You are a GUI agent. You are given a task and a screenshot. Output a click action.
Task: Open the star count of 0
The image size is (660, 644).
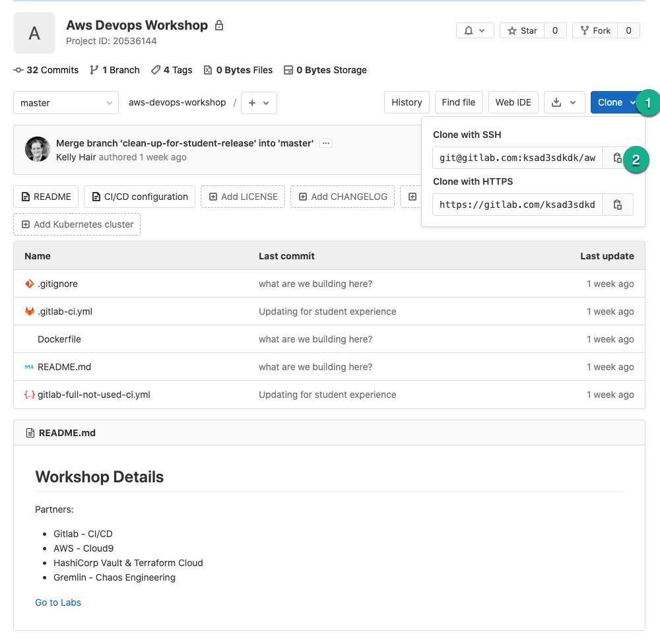(x=555, y=31)
